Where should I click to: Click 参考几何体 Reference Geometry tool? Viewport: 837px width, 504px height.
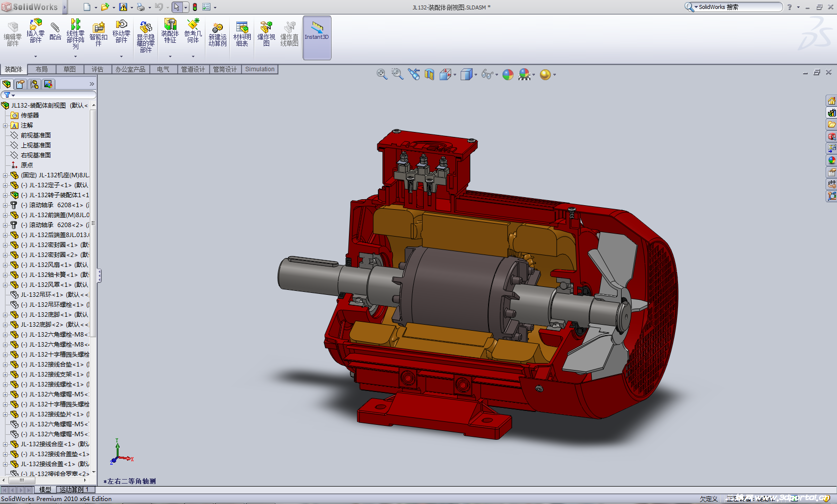[x=193, y=31]
